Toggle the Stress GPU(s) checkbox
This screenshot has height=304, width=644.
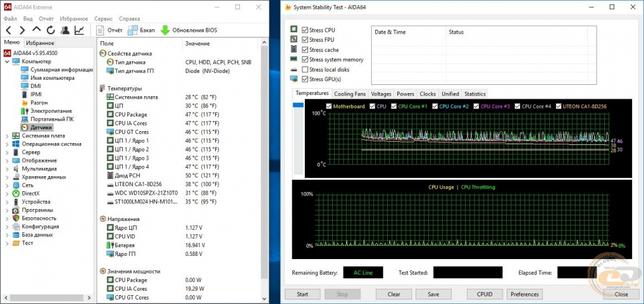pos(305,79)
